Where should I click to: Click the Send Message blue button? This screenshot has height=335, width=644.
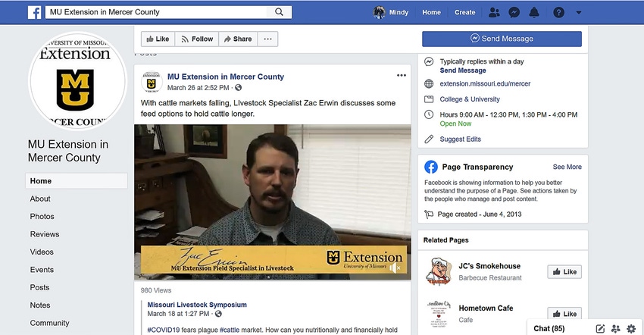coord(502,39)
